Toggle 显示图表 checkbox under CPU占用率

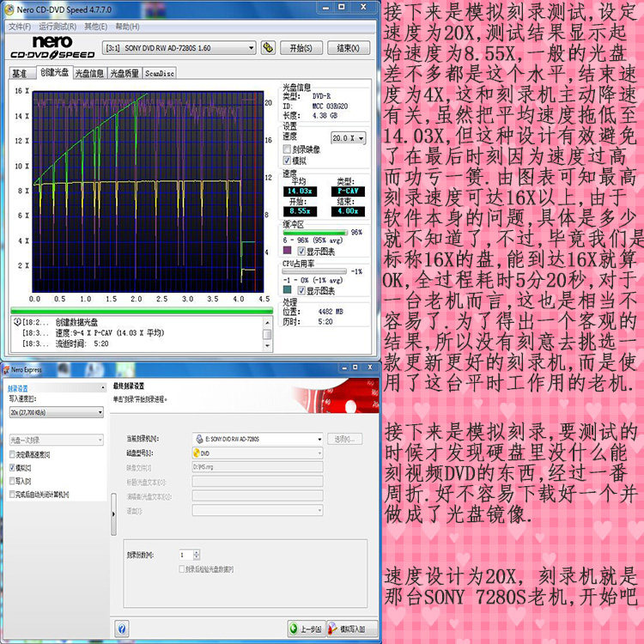click(301, 290)
